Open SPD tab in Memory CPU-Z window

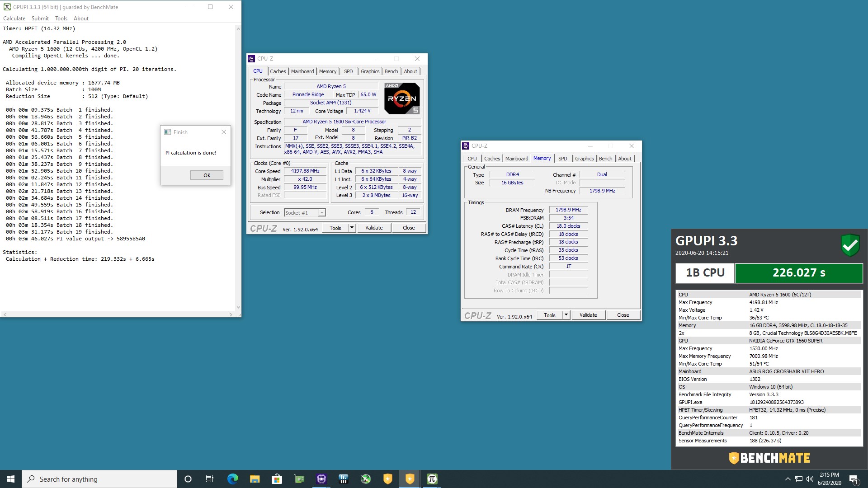click(x=562, y=159)
